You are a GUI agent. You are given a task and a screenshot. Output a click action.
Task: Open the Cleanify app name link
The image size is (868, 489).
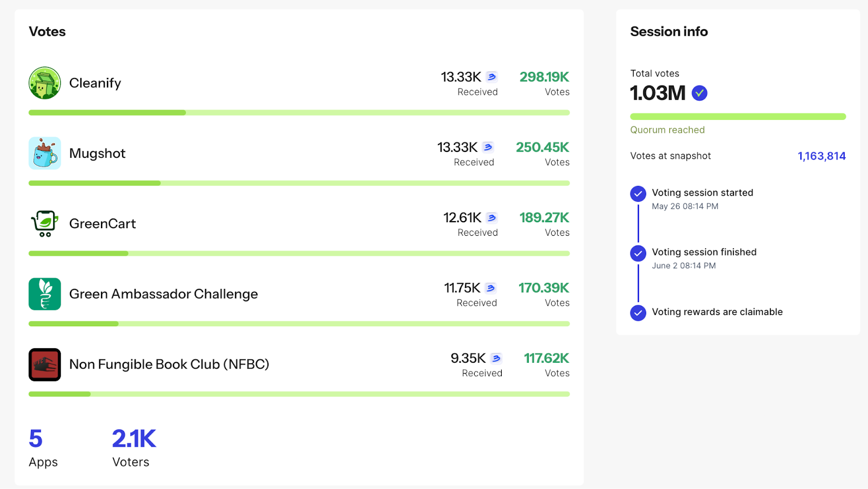[95, 83]
